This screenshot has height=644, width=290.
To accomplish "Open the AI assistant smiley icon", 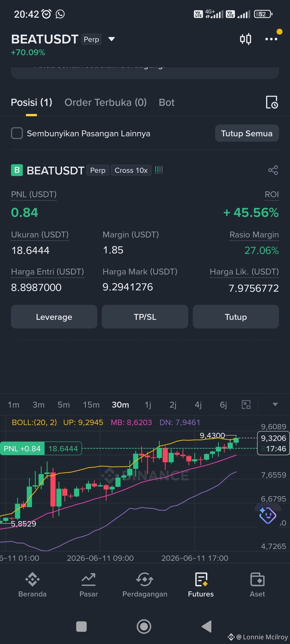I will pyautogui.click(x=267, y=515).
